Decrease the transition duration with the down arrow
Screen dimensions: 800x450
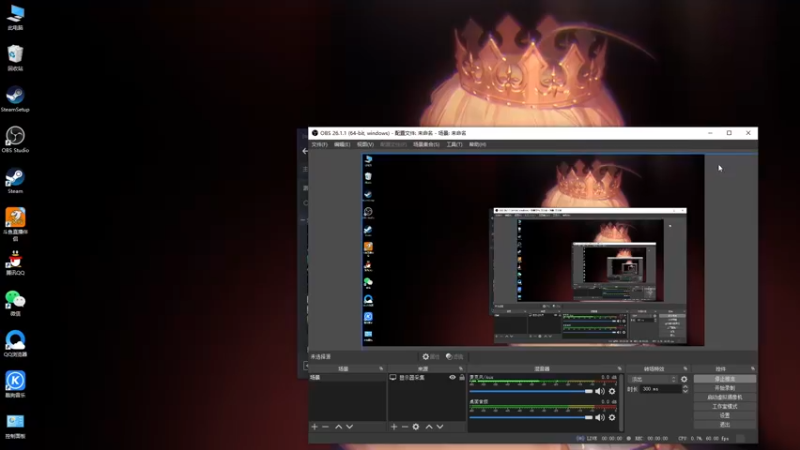pyautogui.click(x=685, y=391)
